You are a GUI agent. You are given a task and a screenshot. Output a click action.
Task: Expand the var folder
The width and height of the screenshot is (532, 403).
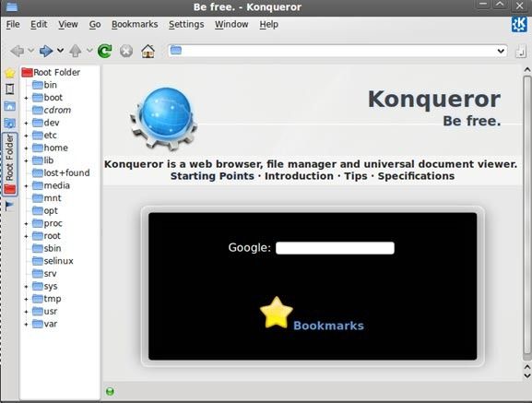[26, 325]
